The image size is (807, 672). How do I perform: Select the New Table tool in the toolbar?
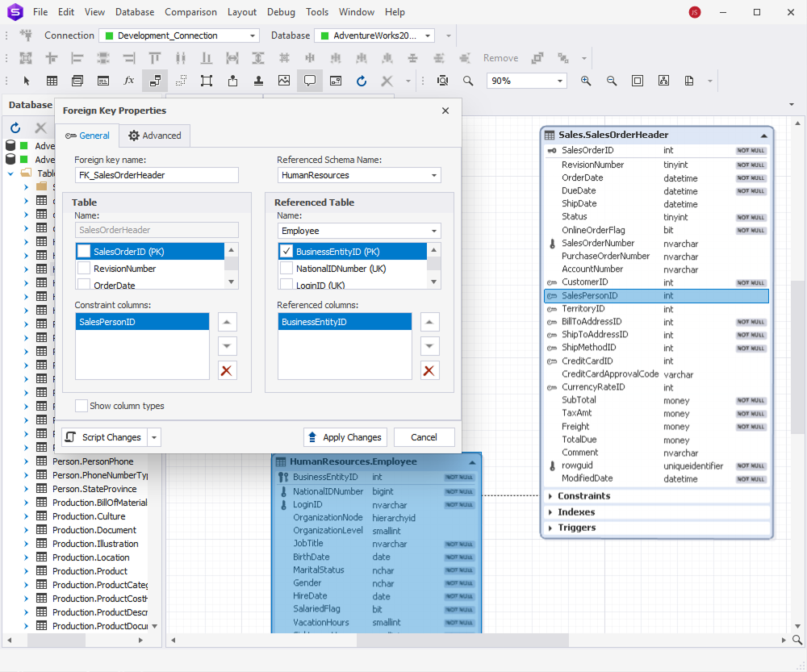click(x=52, y=81)
